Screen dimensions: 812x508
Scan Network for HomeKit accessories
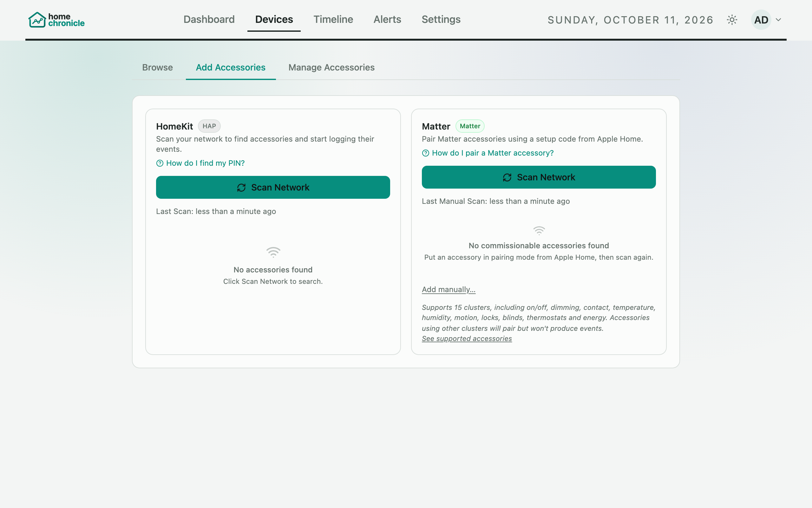point(273,187)
